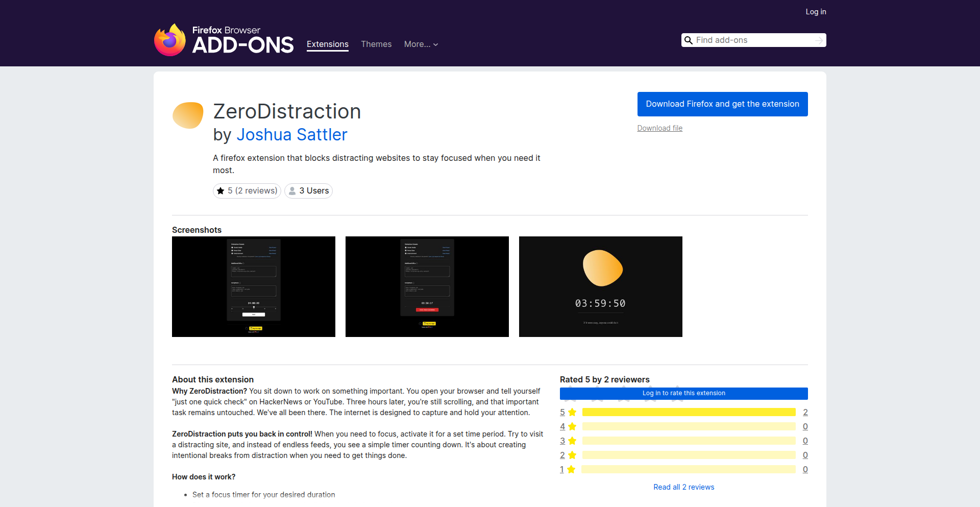Click the Firefox logo icon
The width and height of the screenshot is (980, 507).
coord(170,40)
